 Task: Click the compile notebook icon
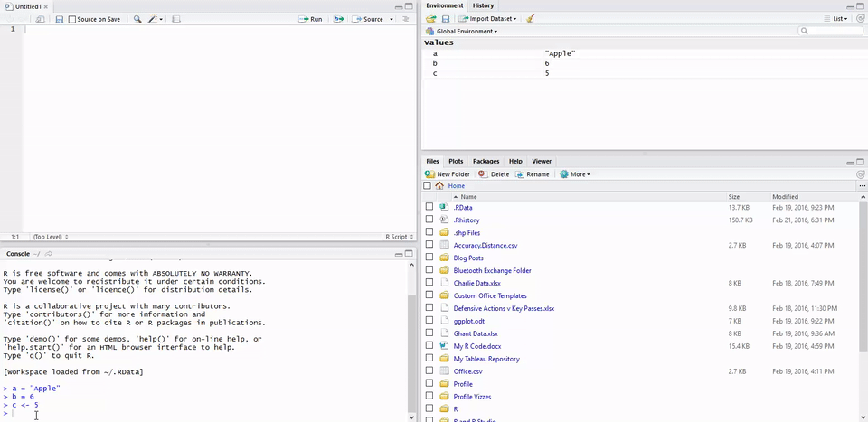tap(176, 19)
